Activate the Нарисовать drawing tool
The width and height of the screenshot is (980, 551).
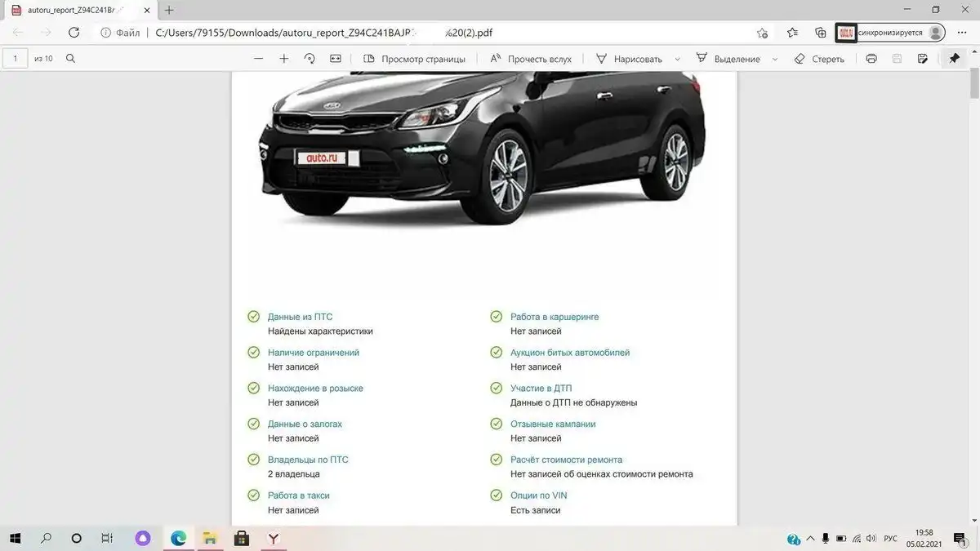629,59
